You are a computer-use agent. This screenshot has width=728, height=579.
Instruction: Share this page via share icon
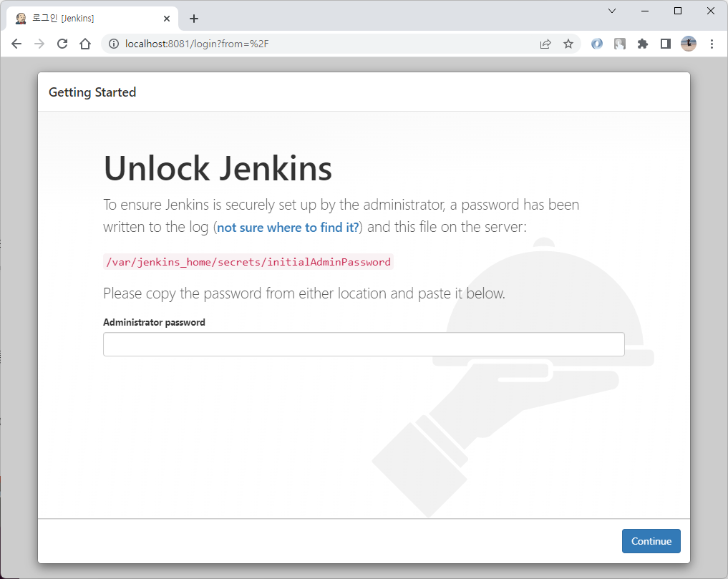pyautogui.click(x=545, y=44)
